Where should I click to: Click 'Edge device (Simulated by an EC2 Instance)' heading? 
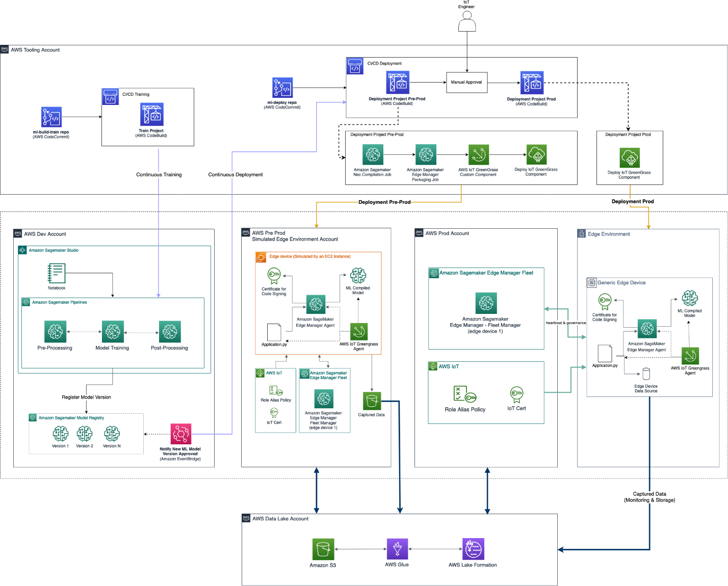coord(310,257)
